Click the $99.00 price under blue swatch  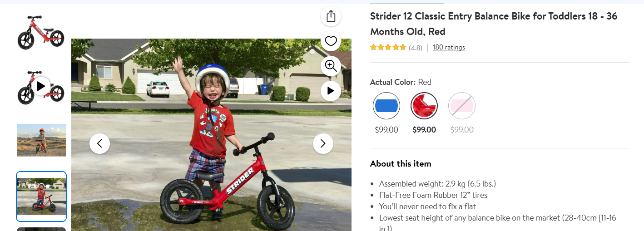click(386, 130)
